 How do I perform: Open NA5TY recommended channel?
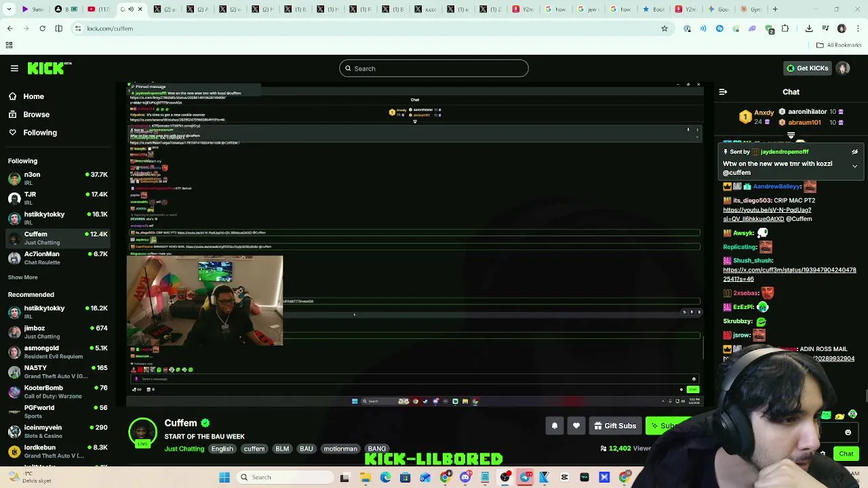tap(58, 371)
